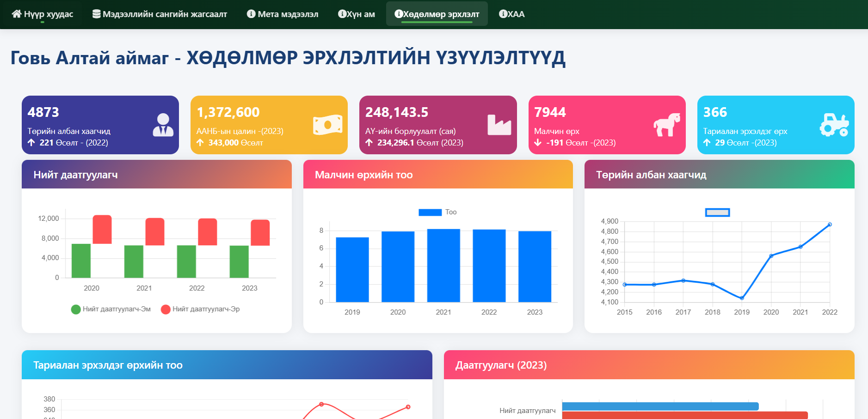Click the 2020 data point on civil servants line
Image resolution: width=868 pixels, height=419 pixels.
771,256
